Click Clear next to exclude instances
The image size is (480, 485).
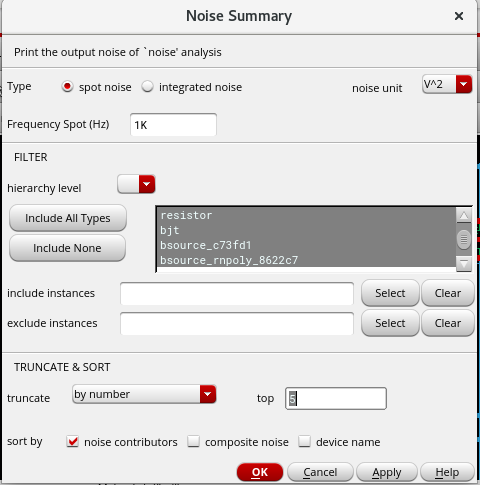[448, 323]
